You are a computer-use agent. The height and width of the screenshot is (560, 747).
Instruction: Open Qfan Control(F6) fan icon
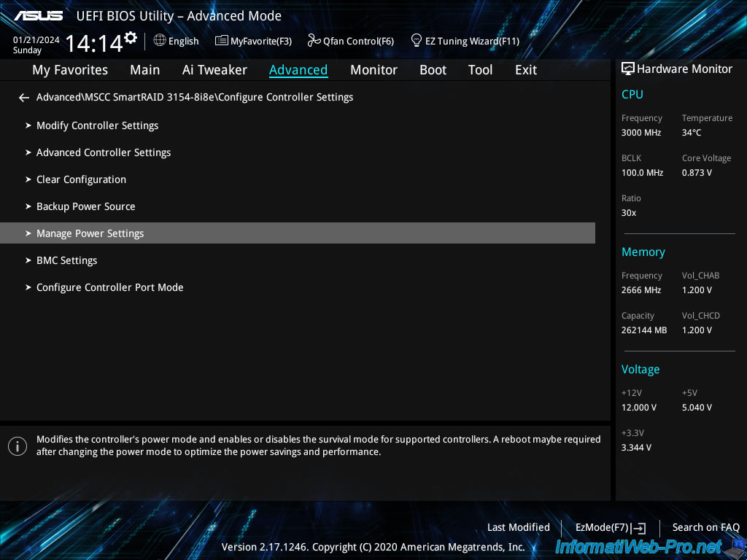point(314,41)
